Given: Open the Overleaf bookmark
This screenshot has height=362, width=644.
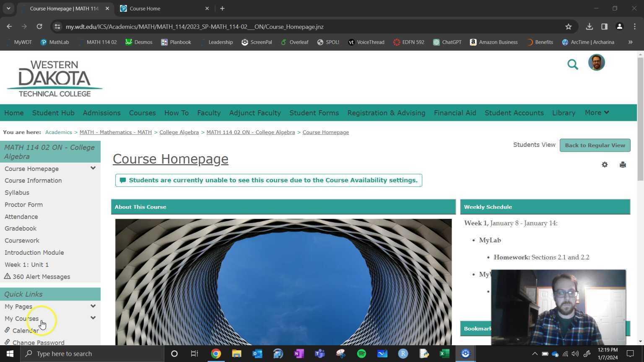Looking at the screenshot, I should tap(294, 42).
